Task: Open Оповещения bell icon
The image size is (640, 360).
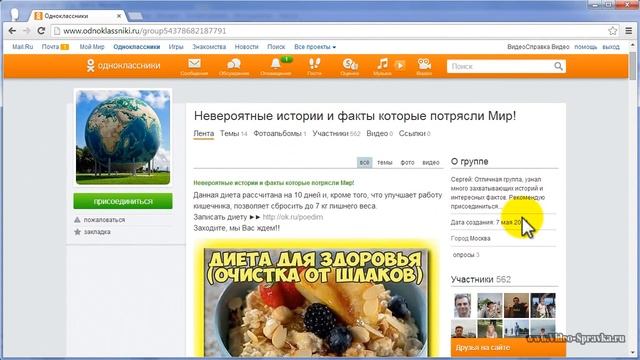Action: coord(276,64)
